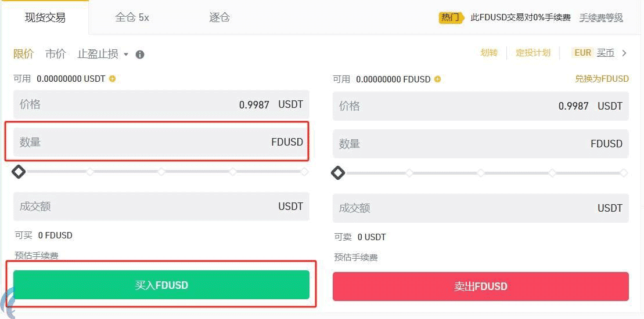644x319 pixels.
Task: Open the 全仓 5x margin tab
Action: 132,17
